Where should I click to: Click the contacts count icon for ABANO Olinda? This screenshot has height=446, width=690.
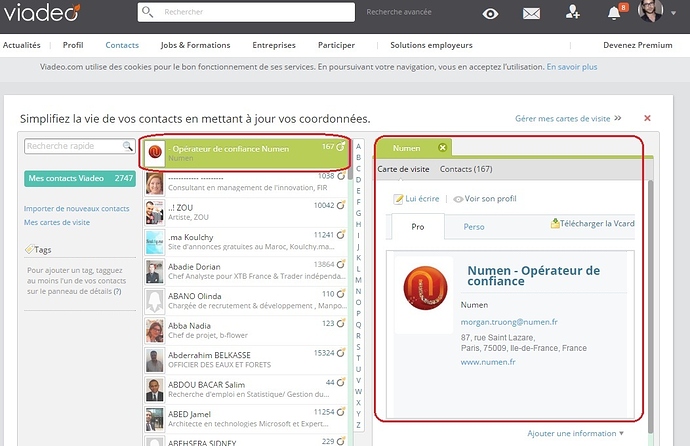point(341,293)
